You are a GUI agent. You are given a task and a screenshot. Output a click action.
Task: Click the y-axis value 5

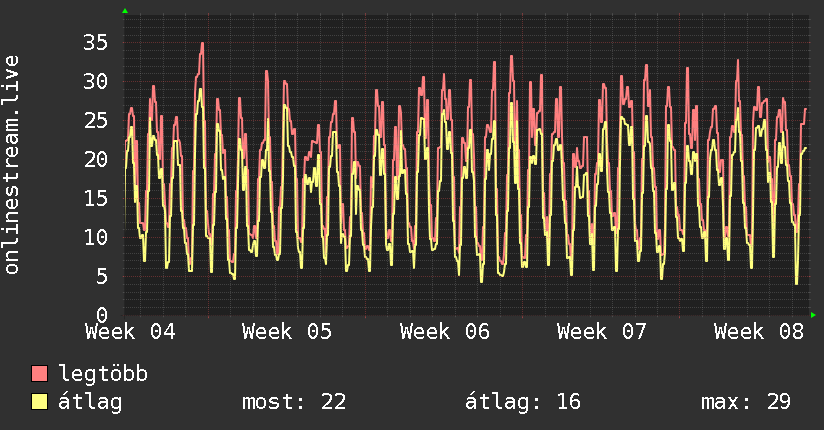click(x=102, y=276)
